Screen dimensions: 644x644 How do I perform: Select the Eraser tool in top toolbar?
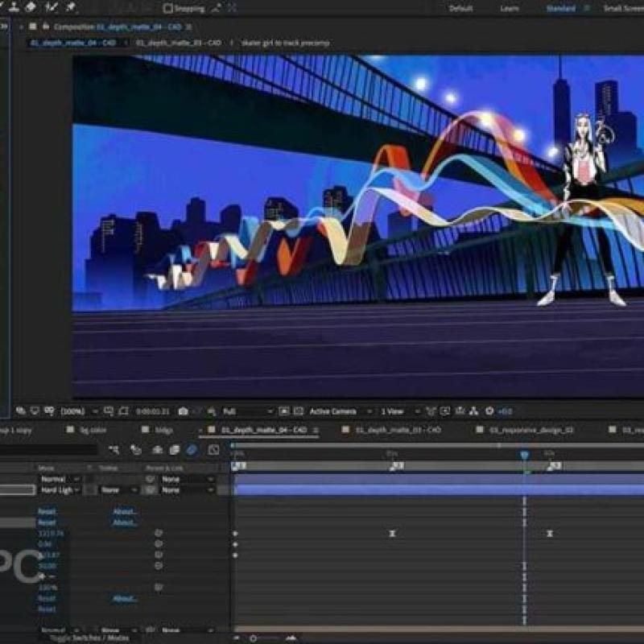[31, 7]
